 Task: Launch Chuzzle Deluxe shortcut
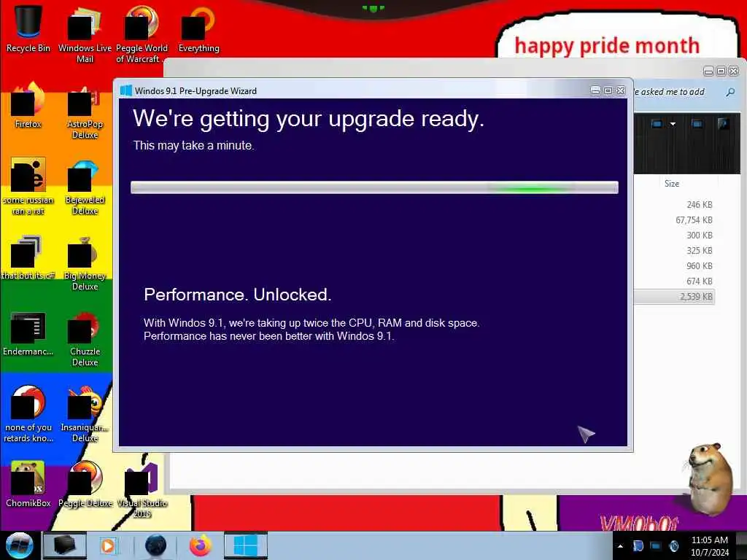pos(85,338)
